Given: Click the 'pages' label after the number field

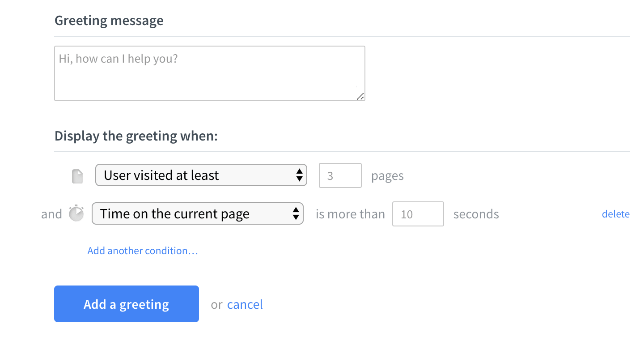Looking at the screenshot, I should (x=387, y=176).
